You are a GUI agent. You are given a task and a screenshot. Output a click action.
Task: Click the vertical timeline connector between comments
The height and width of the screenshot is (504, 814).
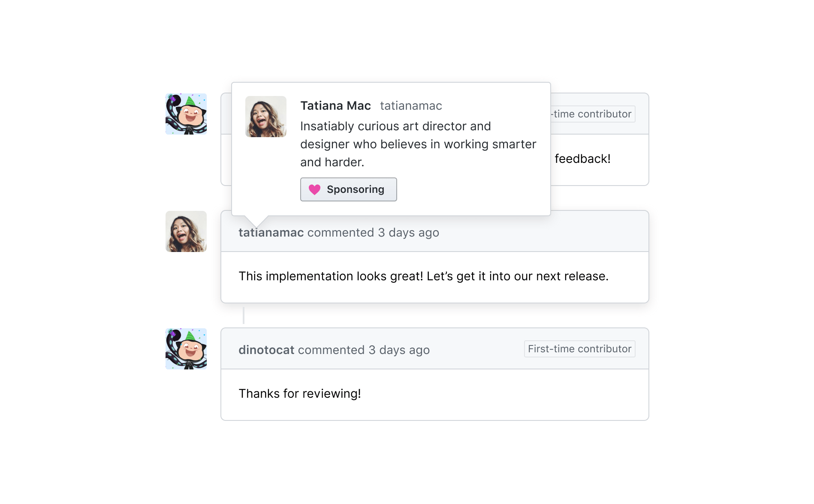click(244, 315)
